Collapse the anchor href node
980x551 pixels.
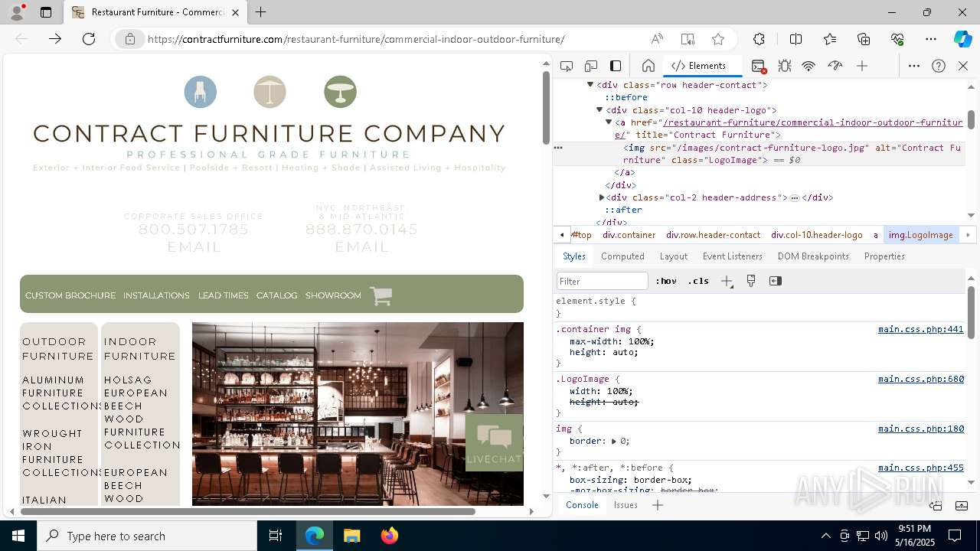tap(609, 122)
